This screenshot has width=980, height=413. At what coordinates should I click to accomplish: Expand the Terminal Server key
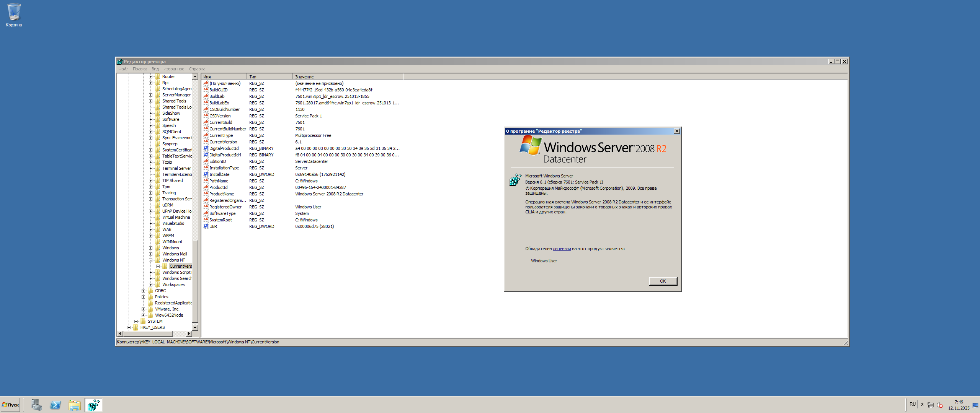tap(150, 168)
